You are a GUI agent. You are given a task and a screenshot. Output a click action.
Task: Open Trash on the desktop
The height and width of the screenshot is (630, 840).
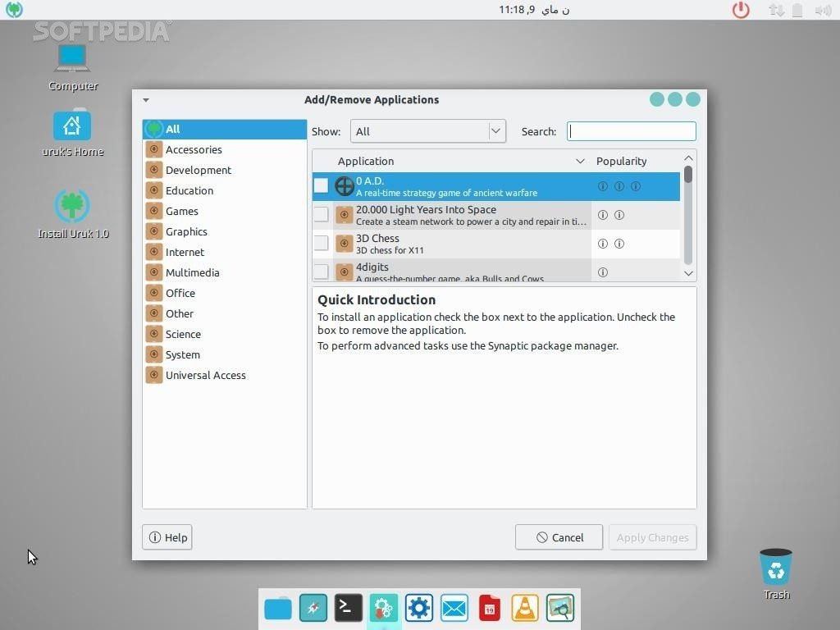click(775, 573)
